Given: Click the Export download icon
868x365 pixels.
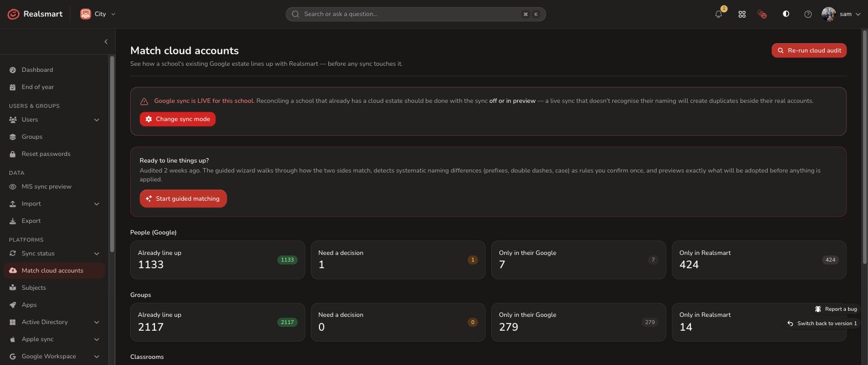Looking at the screenshot, I should [13, 221].
